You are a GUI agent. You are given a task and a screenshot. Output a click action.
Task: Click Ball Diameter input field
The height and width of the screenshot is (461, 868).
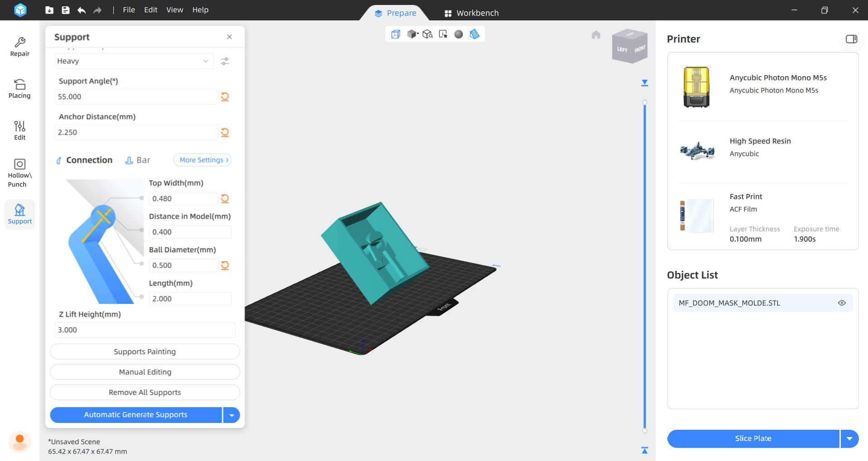pos(184,265)
